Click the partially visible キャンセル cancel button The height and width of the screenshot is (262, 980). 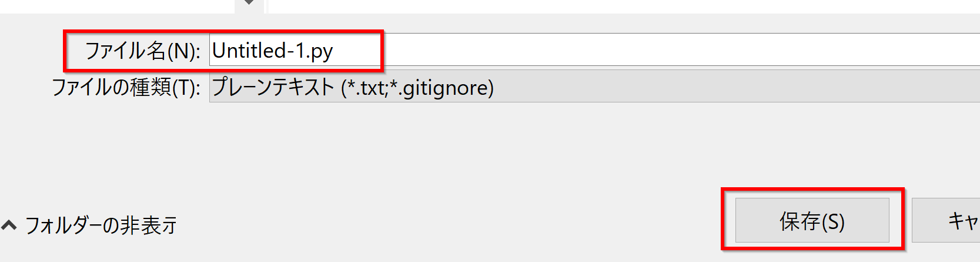click(946, 220)
